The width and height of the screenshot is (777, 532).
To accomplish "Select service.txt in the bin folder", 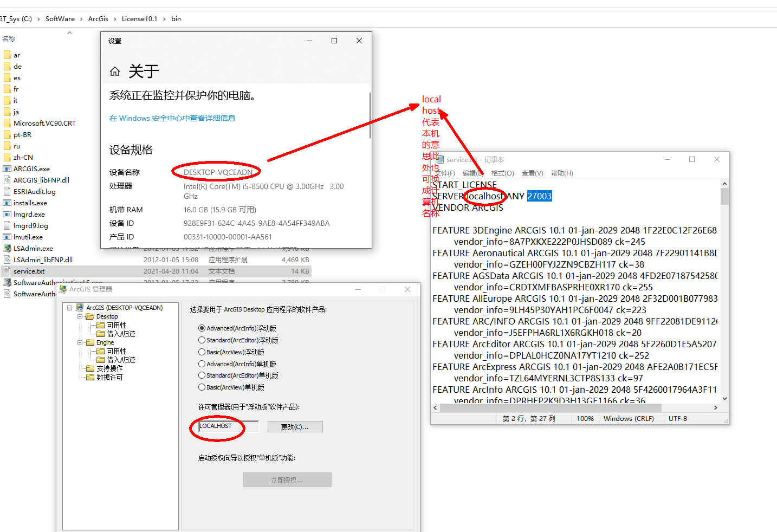I will tap(30, 271).
